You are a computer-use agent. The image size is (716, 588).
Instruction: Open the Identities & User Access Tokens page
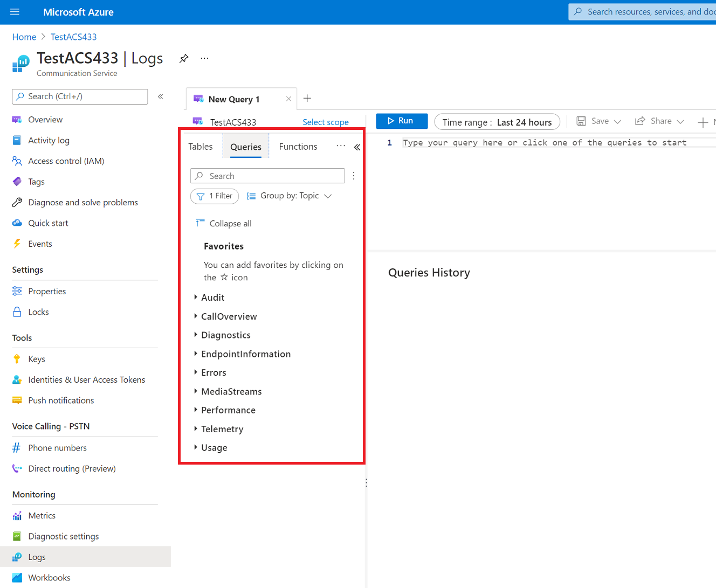coord(86,379)
